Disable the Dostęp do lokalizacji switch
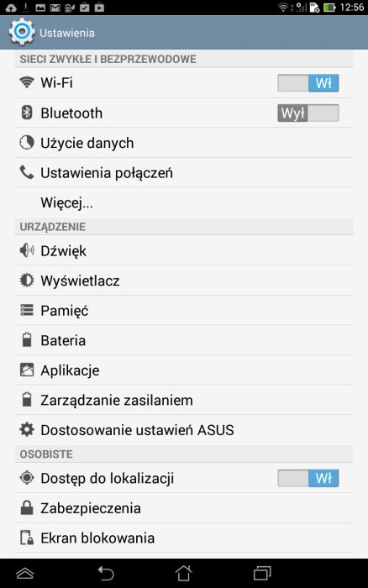The height and width of the screenshot is (588, 368). coord(308,478)
